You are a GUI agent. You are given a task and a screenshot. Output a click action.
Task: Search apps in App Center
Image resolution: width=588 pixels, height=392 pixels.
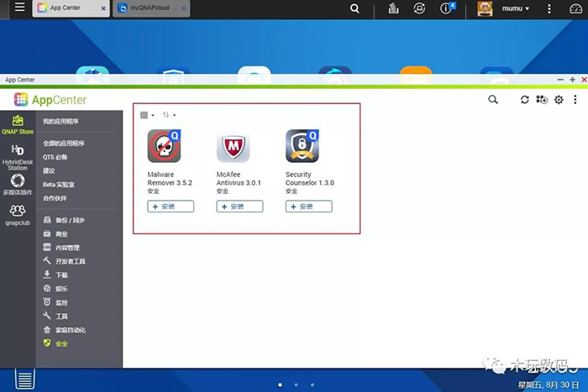point(493,100)
